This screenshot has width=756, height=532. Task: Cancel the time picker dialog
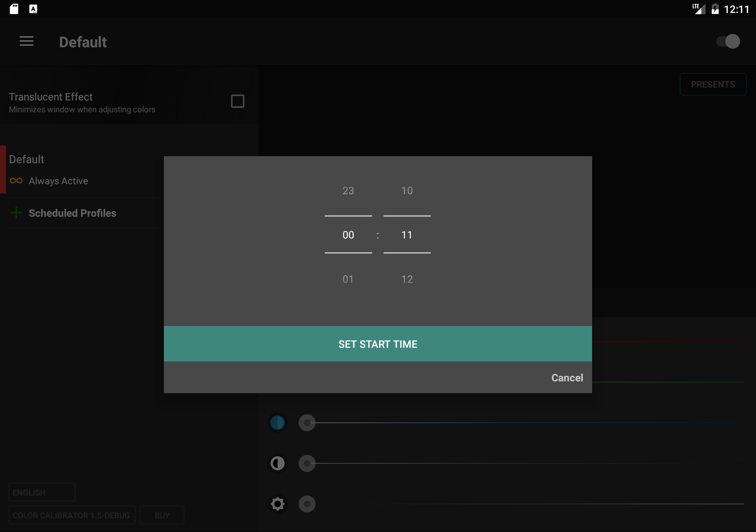[x=567, y=378]
